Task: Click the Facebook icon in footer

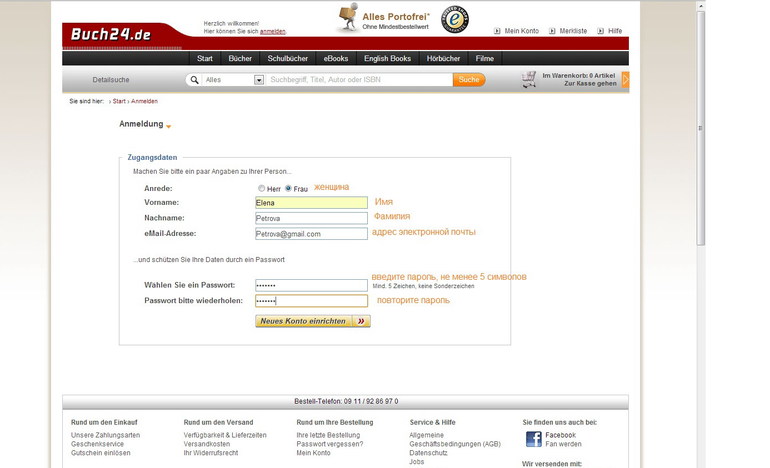Action: tap(533, 439)
